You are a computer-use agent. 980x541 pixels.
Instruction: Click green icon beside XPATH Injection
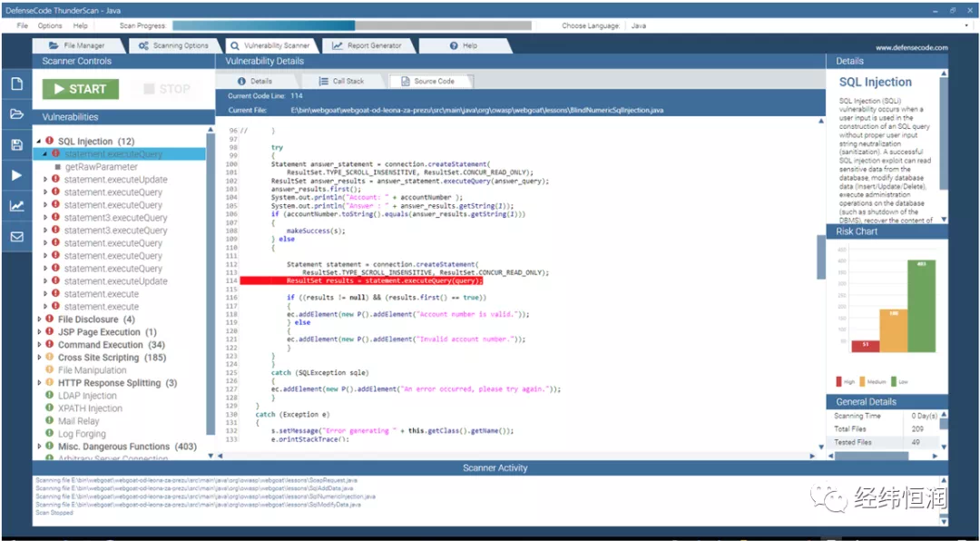[x=49, y=408]
